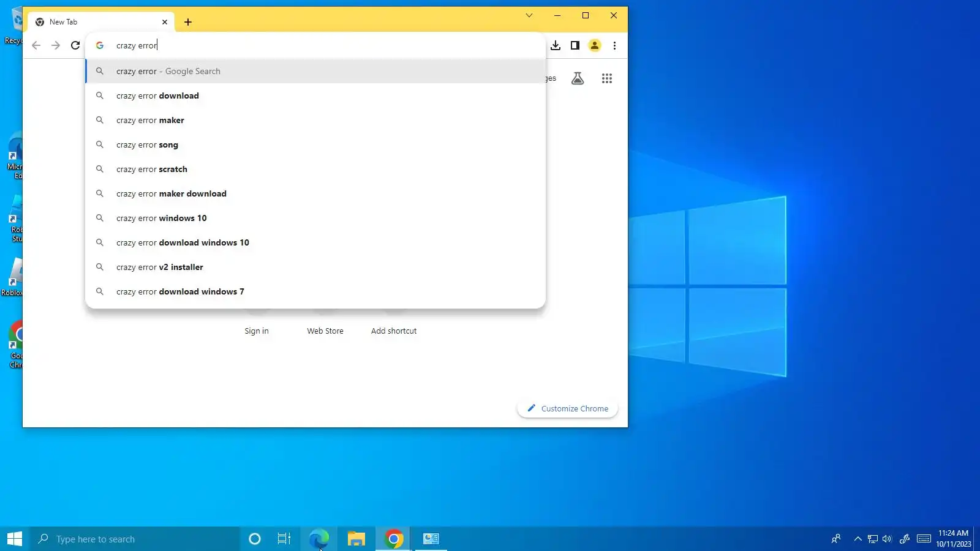The image size is (980, 551).
Task: Open a new tab with plus button
Action: (188, 22)
